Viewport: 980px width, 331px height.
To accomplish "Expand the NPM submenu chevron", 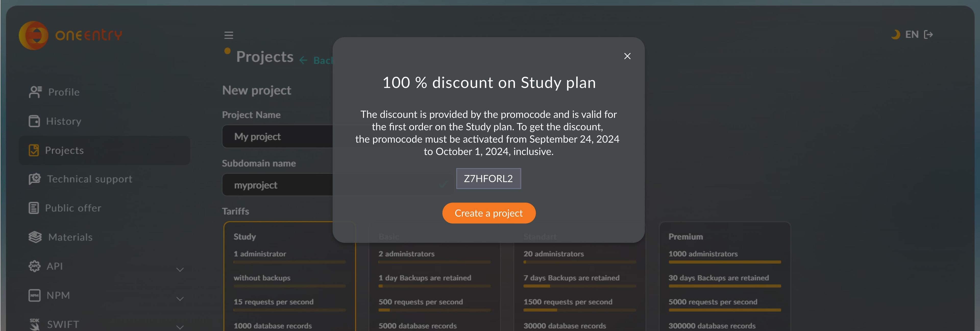I will coord(180,299).
